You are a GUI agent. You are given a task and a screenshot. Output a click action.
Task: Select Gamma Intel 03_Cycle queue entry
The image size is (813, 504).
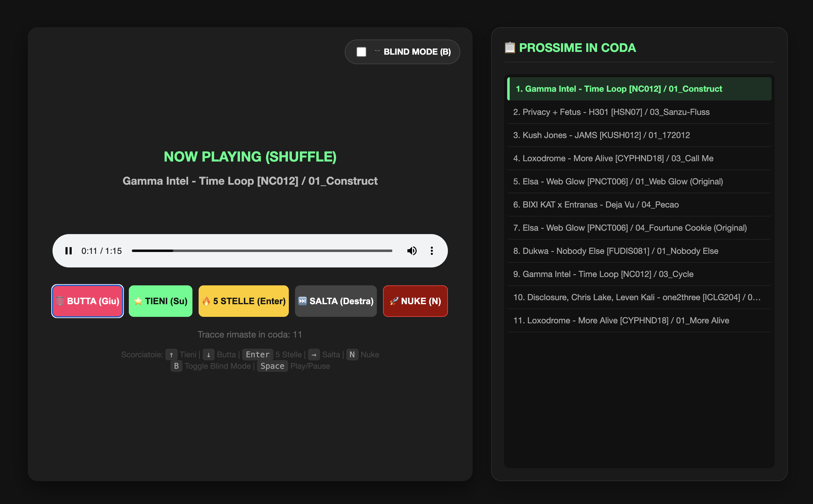(639, 274)
